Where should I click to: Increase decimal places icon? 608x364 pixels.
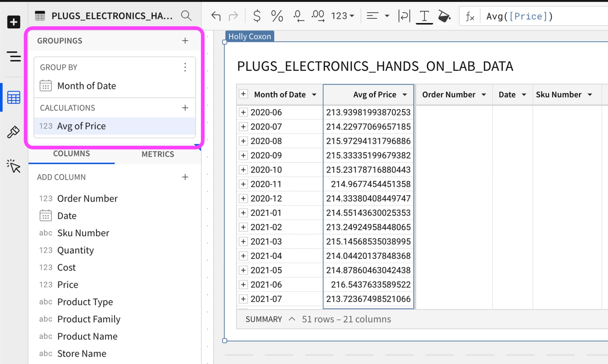point(318,16)
